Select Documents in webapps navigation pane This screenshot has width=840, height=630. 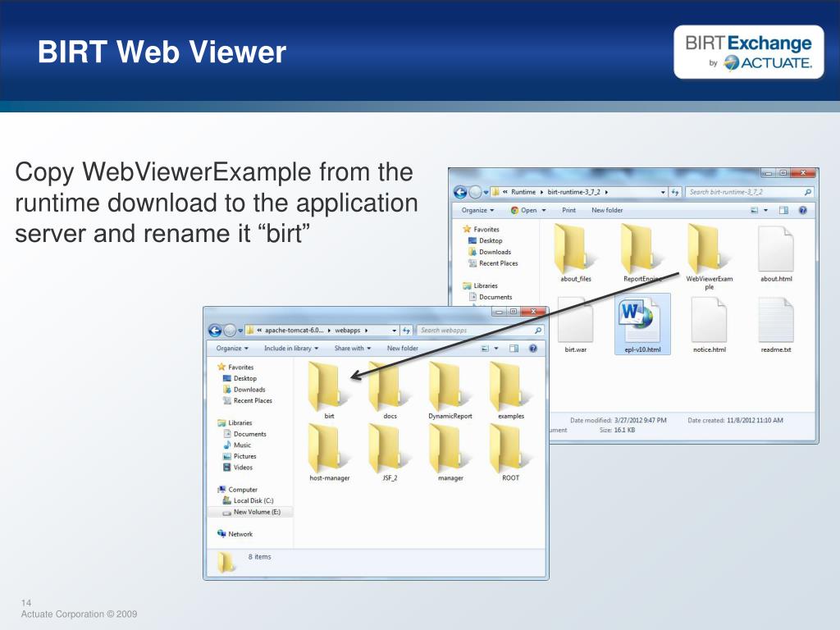(244, 434)
